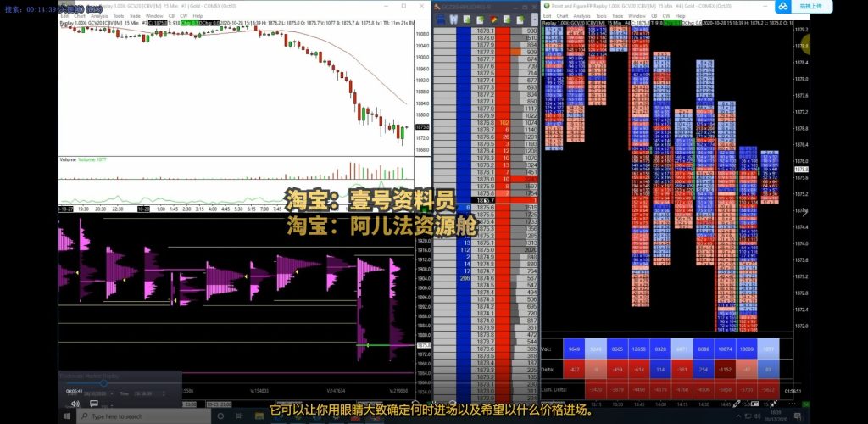Click bid size 206 at price 1874.6
The height and width of the screenshot is (424, 868).
pos(464,278)
